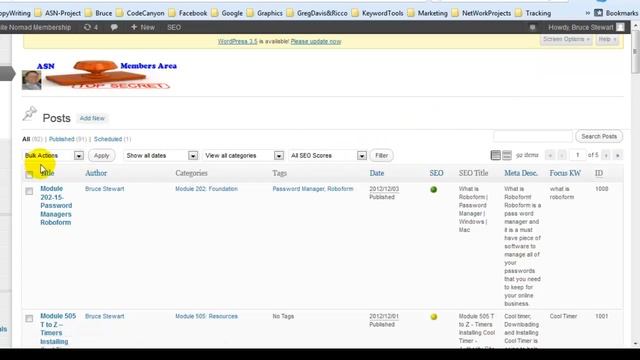Image resolution: width=640 pixels, height=360 pixels.
Task: Open the Facebook bookmark folder
Action: tap(188, 13)
